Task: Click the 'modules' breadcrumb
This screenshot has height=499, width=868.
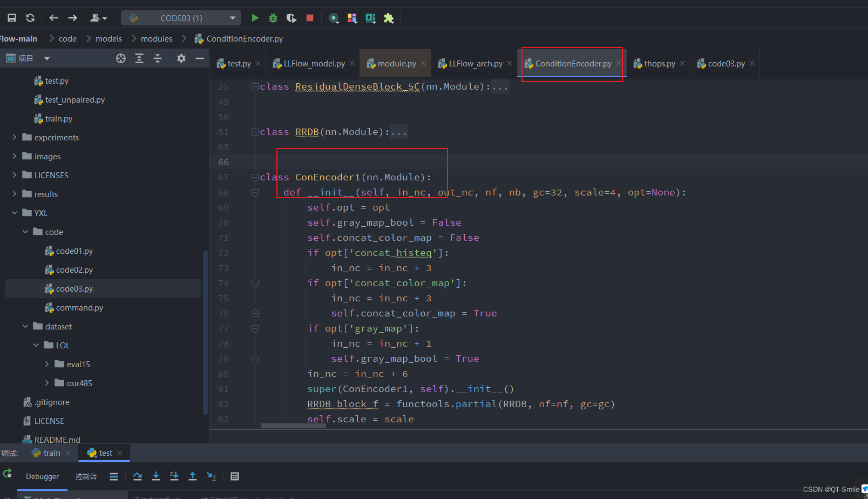Action: click(x=157, y=39)
